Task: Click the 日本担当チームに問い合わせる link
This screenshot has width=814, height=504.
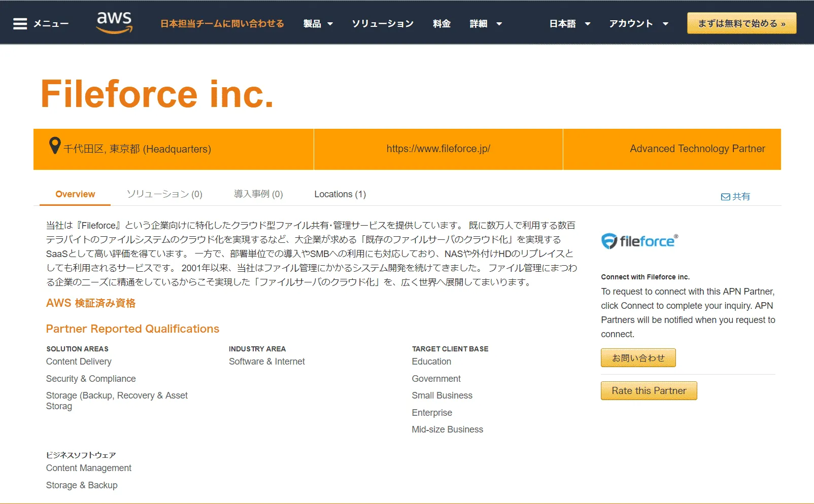Action: [222, 24]
